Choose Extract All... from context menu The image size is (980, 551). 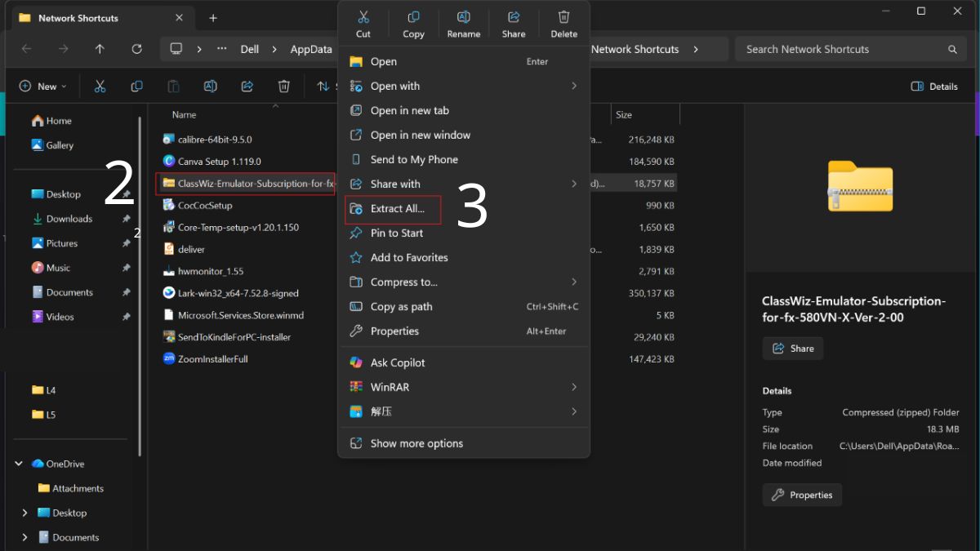[464, 208]
